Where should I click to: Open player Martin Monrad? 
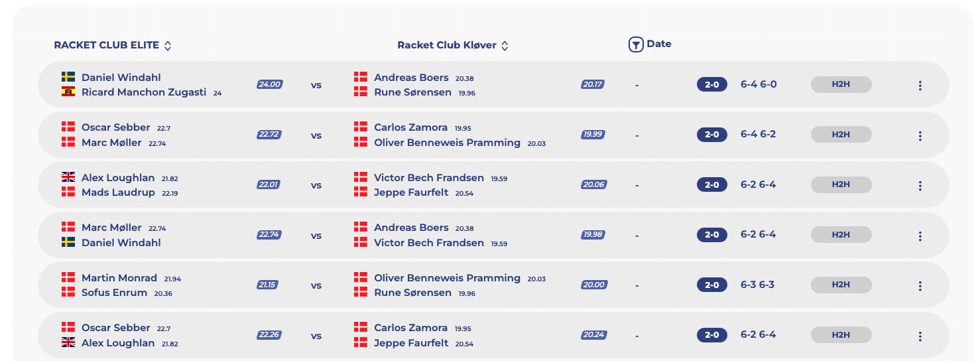pyautogui.click(x=119, y=277)
